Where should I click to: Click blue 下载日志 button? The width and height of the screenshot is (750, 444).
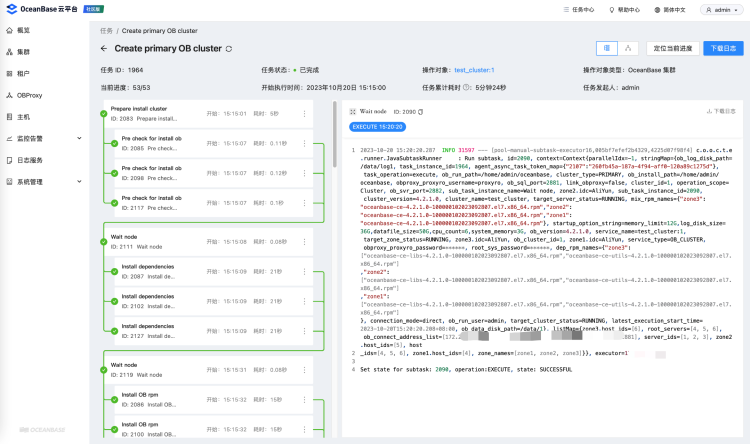point(723,48)
